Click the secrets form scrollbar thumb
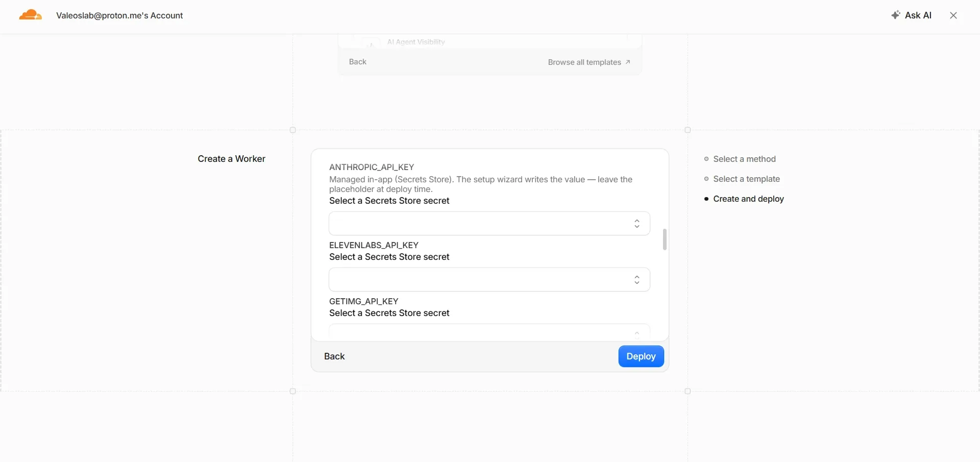 pyautogui.click(x=665, y=239)
